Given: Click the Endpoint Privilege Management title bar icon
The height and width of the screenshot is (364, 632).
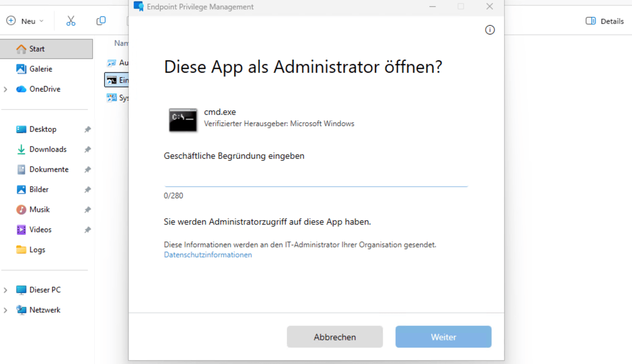Looking at the screenshot, I should 138,7.
